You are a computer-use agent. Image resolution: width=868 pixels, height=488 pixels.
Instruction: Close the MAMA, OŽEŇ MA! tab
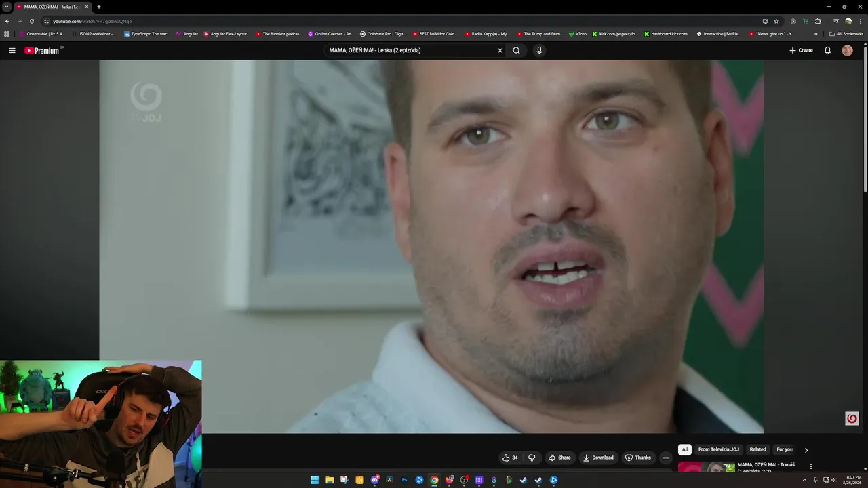pos(87,7)
